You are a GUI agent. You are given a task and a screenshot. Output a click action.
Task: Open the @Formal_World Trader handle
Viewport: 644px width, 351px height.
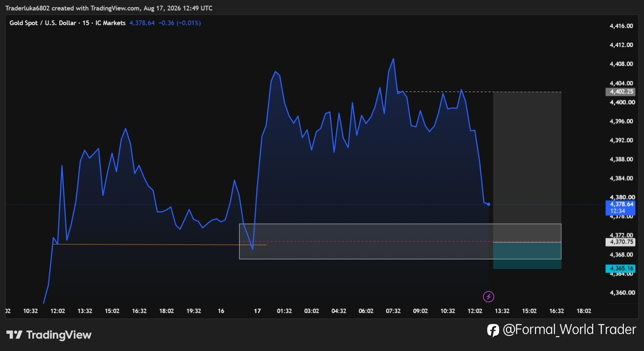coord(570,330)
